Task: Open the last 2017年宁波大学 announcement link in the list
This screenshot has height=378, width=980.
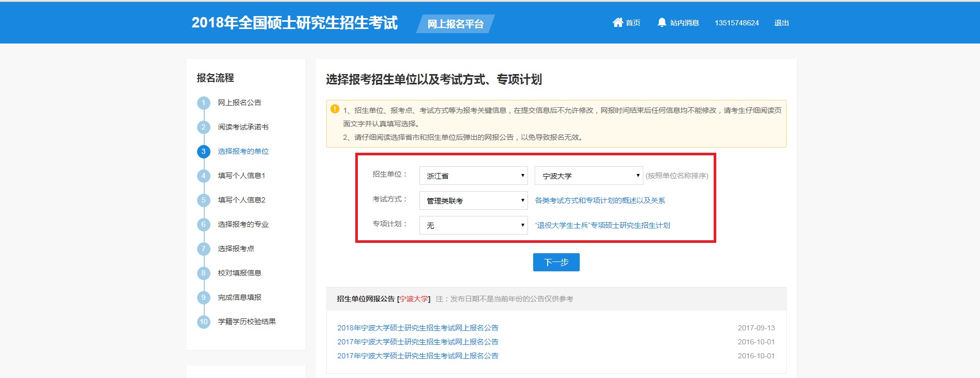Action: [418, 356]
